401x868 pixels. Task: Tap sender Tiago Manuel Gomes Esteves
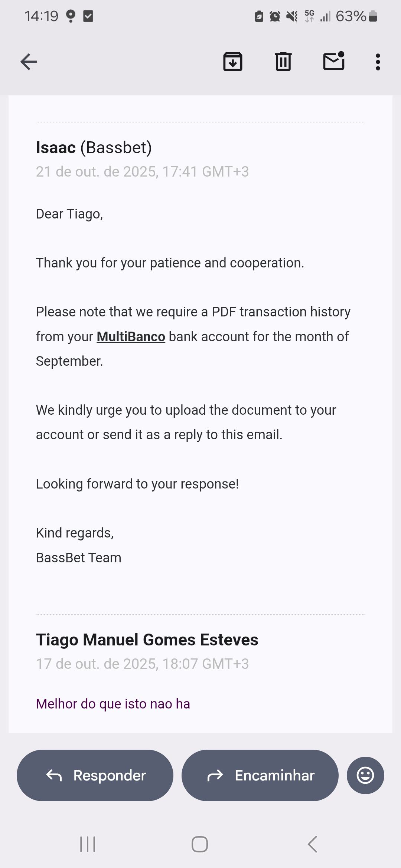[147, 640]
